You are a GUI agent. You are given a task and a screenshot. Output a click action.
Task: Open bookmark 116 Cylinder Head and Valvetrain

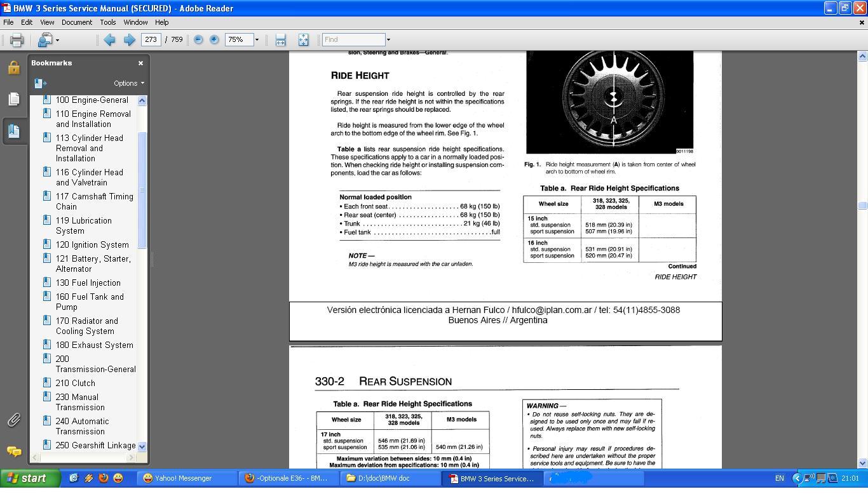tap(90, 177)
